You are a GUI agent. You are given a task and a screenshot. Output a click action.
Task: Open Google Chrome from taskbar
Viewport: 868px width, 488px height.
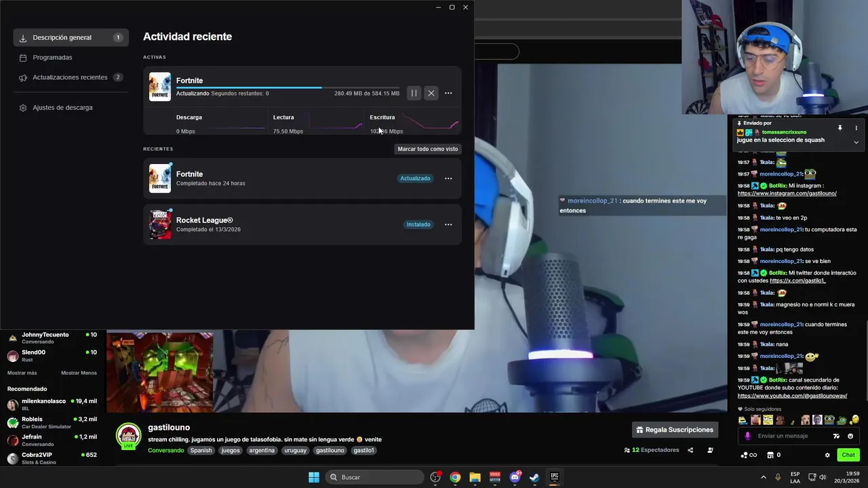coord(455,477)
